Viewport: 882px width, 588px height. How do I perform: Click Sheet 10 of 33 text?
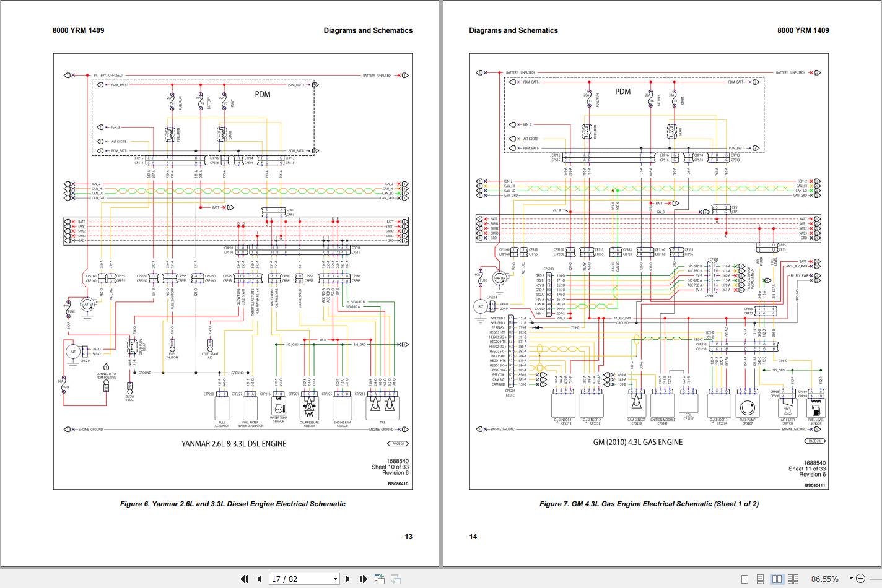point(390,467)
